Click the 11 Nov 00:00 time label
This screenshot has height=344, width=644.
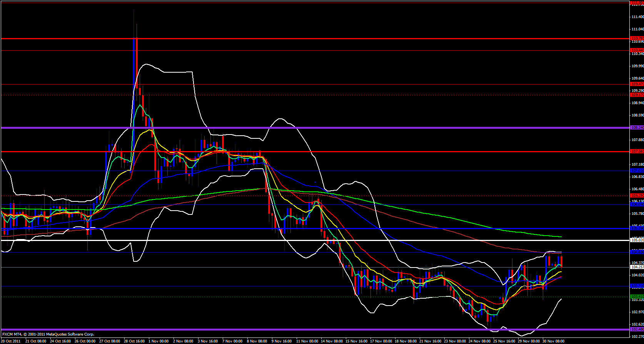[x=307, y=341]
